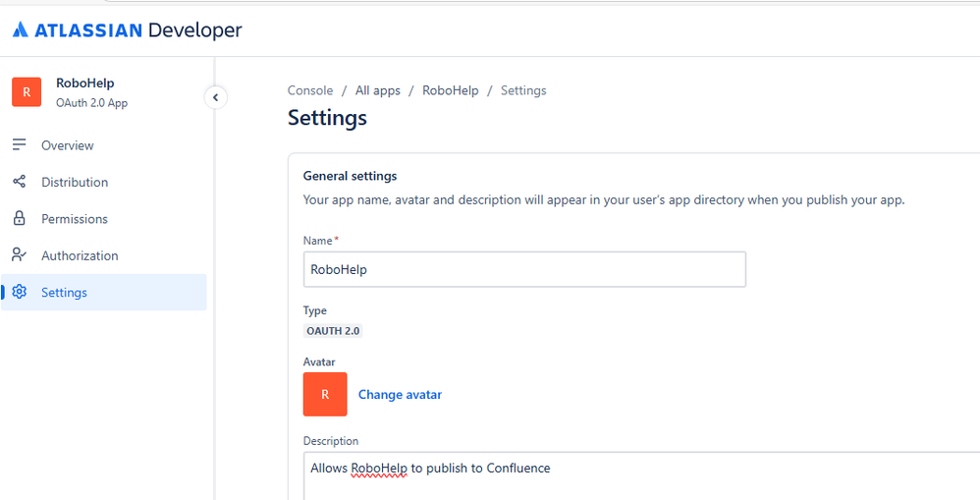Open All apps breadcrumb link
Screen dimensions: 980x500
[x=378, y=90]
